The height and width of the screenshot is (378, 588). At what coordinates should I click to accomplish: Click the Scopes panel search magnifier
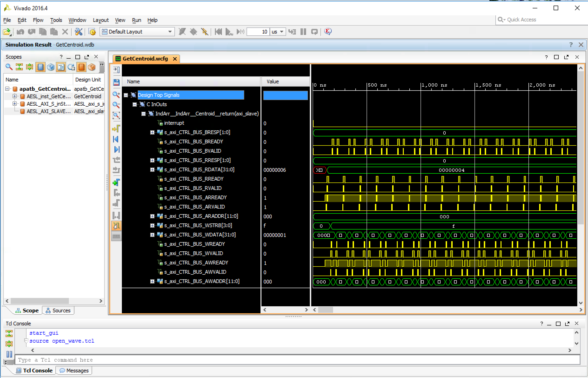tap(9, 67)
